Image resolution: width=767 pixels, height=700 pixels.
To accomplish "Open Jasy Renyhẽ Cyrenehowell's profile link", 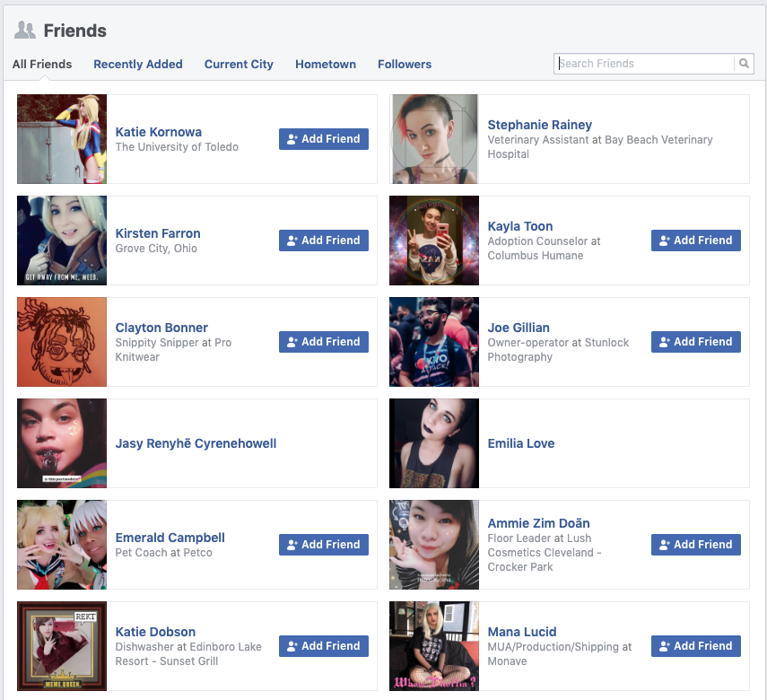I will (196, 443).
